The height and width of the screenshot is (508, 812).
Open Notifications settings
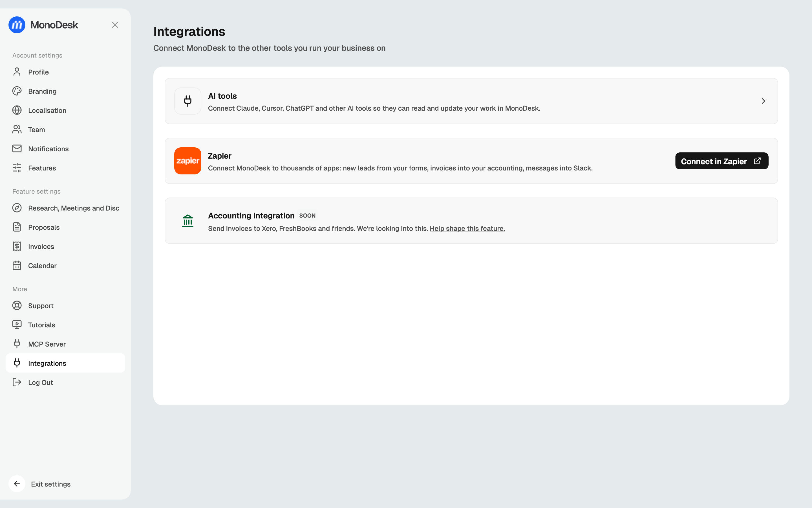tap(65, 148)
